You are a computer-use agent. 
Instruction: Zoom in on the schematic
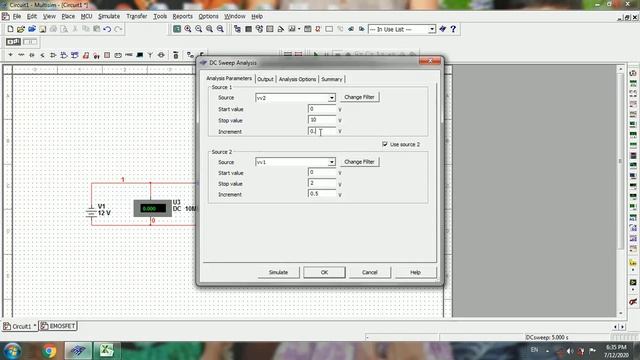click(x=188, y=29)
